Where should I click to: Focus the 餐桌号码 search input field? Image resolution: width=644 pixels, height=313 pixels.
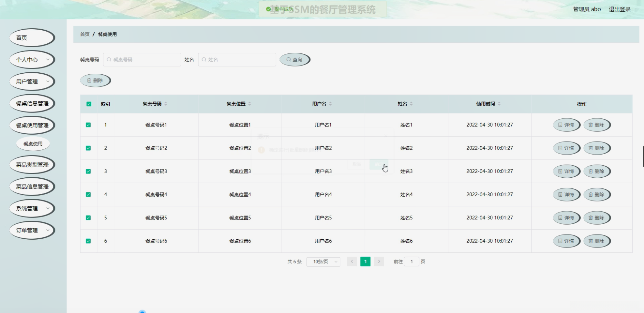[x=142, y=60]
